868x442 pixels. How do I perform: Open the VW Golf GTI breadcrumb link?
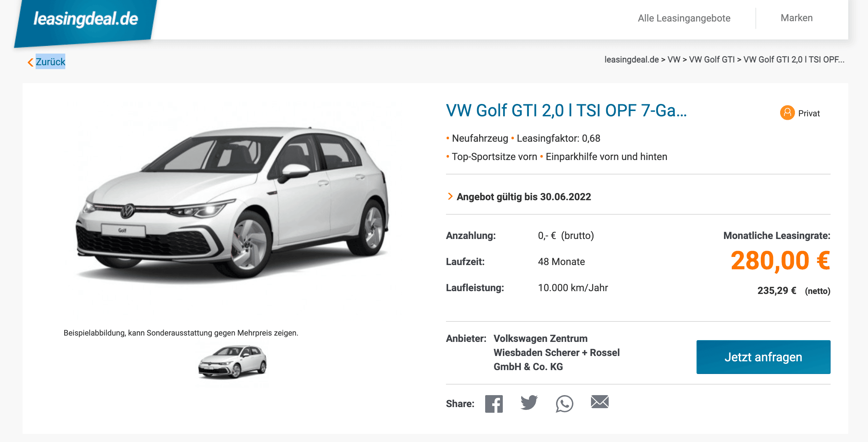[712, 60]
